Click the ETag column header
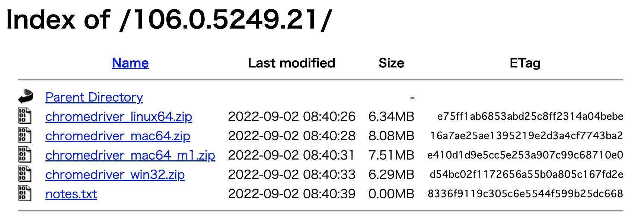The height and width of the screenshot is (218, 644). (x=525, y=63)
